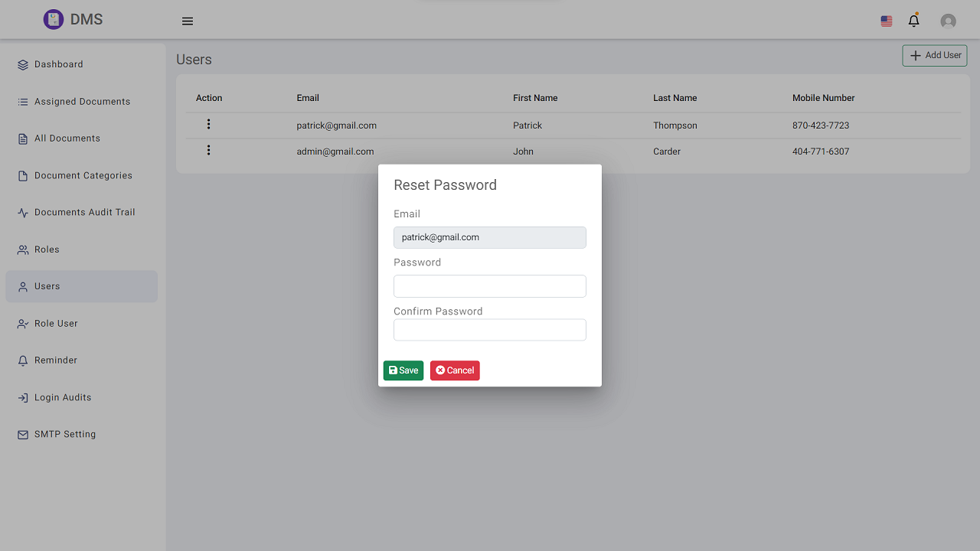980x551 pixels.
Task: Click the Login Audits arrow icon
Action: [x=23, y=398]
